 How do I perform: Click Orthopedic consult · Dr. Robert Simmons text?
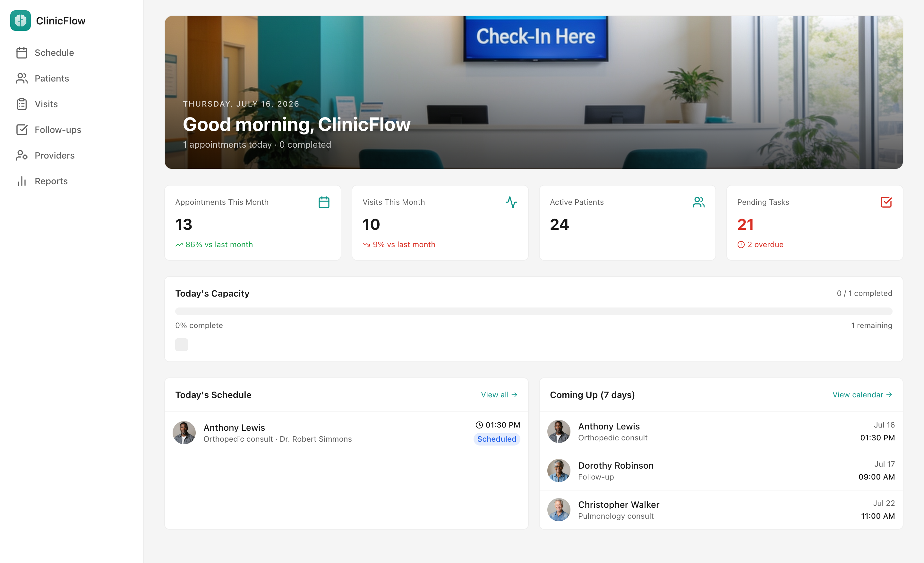click(278, 439)
